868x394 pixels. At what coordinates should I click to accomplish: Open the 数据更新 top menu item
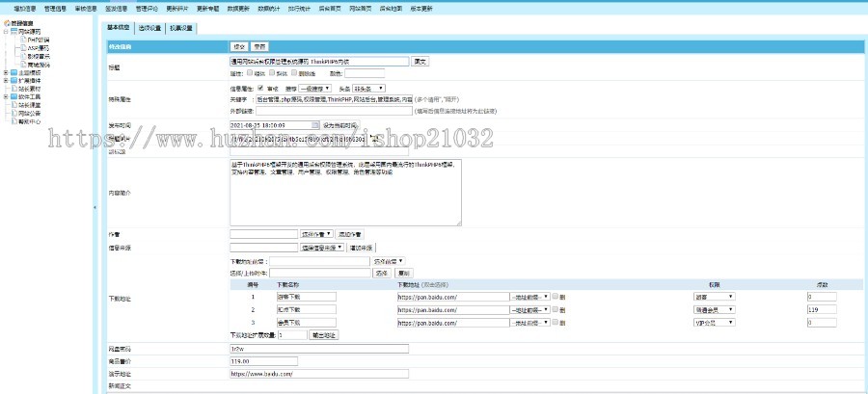[x=238, y=9]
